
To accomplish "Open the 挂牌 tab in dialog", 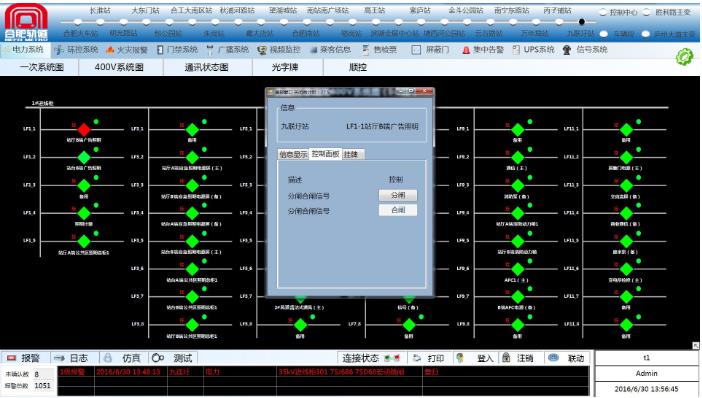I will tap(351, 154).
